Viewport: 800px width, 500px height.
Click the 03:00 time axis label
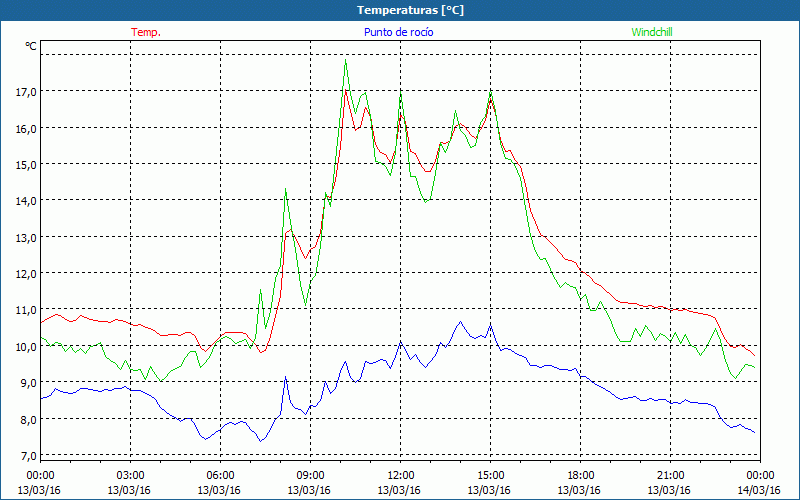(x=131, y=476)
